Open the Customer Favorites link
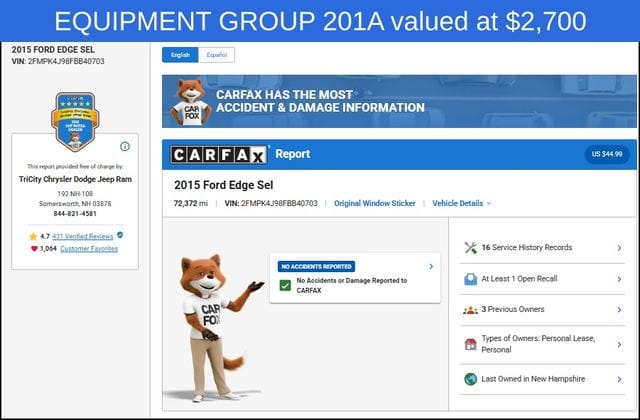 pyautogui.click(x=89, y=249)
